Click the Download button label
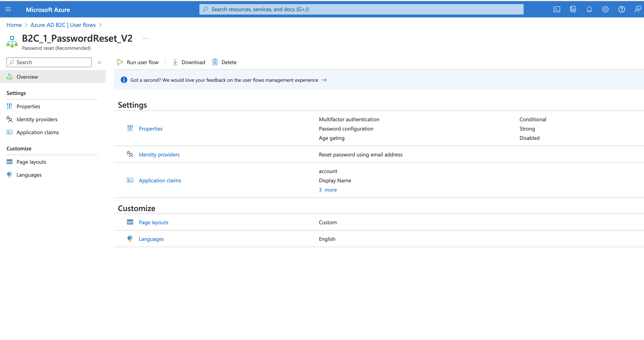This screenshot has width=644, height=340. point(193,62)
